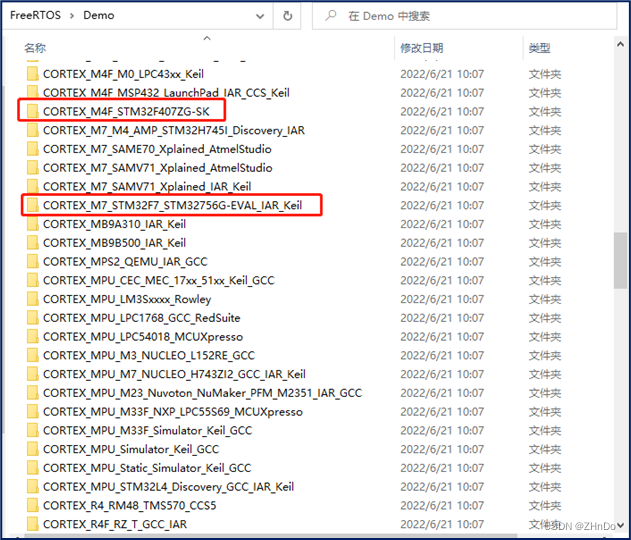Screen dimensions: 631x540
Task: Click folder icon of CORTEX_M7_SAMV71_Xplained_AtmelStudio
Action: pyautogui.click(x=33, y=168)
